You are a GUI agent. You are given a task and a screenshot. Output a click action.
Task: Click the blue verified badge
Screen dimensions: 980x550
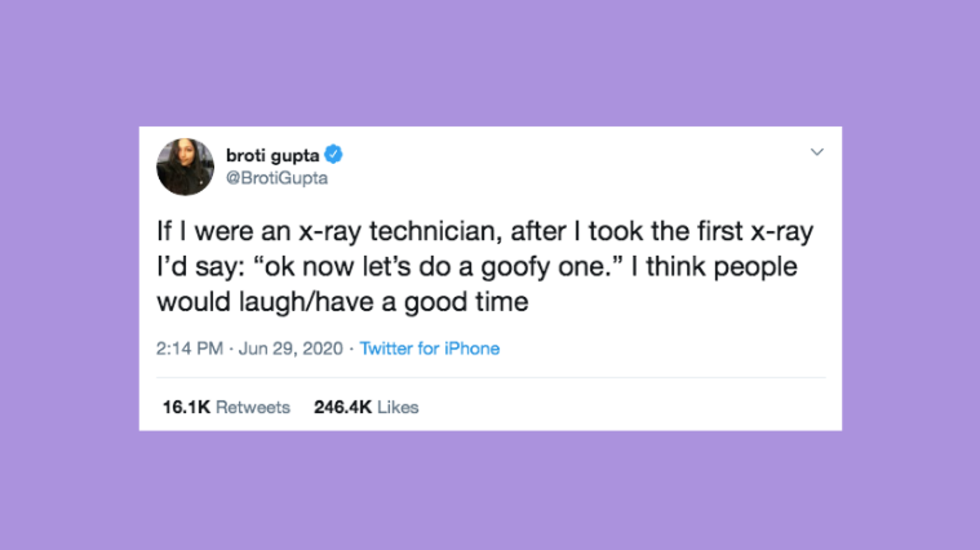pos(333,154)
